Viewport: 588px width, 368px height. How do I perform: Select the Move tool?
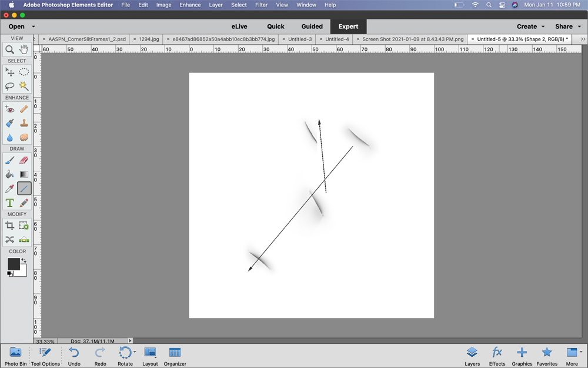pyautogui.click(x=10, y=72)
